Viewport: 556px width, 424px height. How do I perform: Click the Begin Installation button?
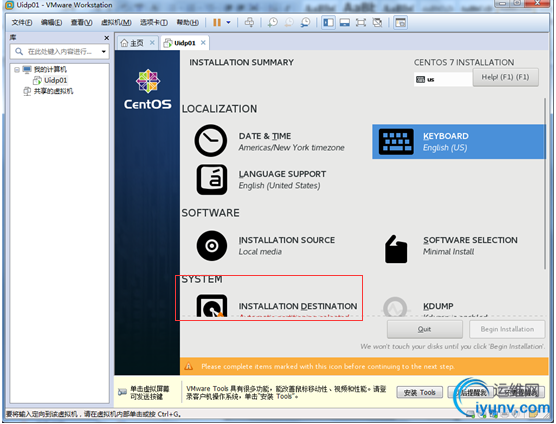point(507,329)
